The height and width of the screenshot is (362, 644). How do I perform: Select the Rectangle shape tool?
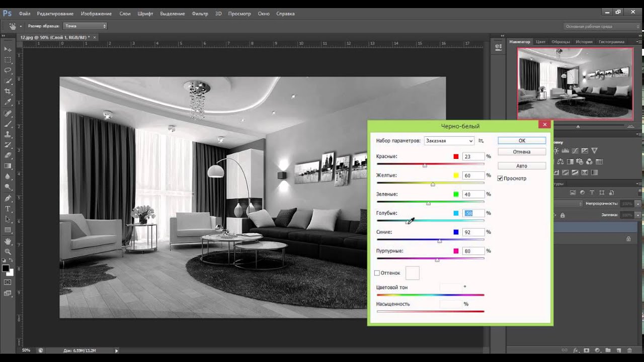click(x=8, y=230)
